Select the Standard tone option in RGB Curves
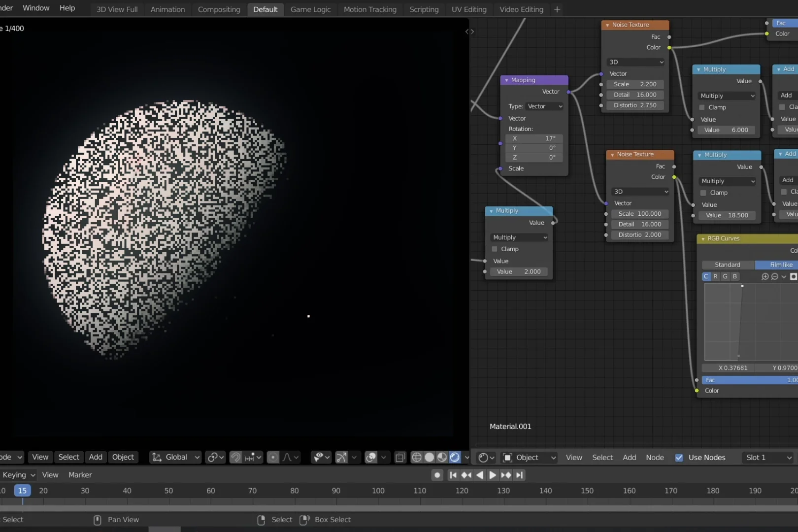 [728, 265]
